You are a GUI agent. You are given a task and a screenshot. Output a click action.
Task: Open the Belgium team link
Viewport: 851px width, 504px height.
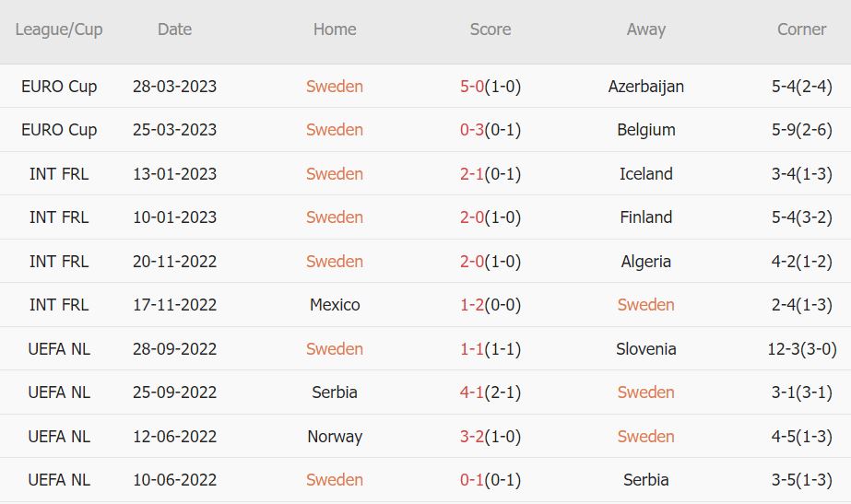pos(646,130)
